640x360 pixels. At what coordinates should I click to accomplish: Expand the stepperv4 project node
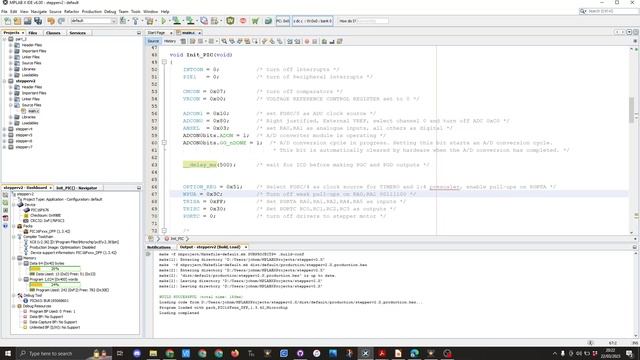pyautogui.click(x=5, y=129)
